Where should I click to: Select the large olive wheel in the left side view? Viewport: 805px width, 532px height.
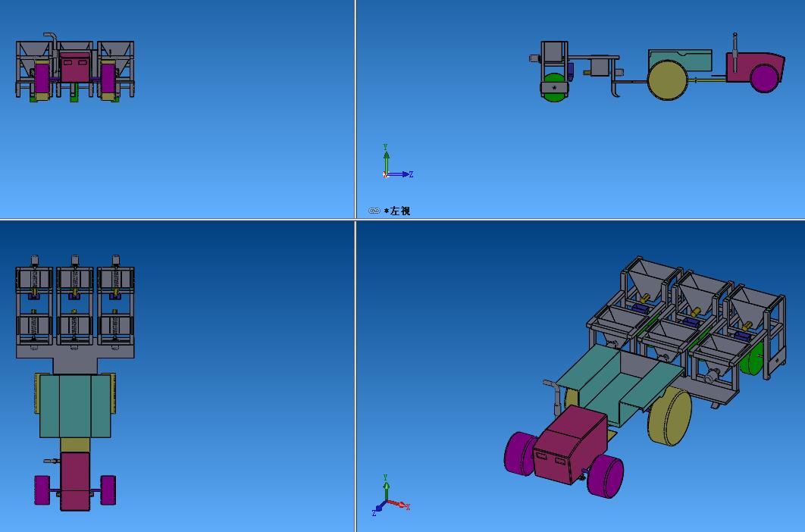[667, 80]
